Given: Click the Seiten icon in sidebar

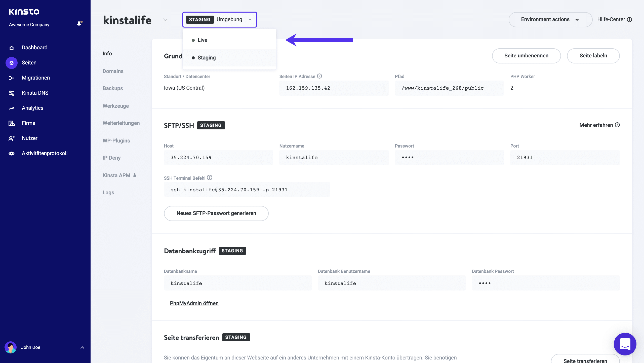Looking at the screenshot, I should coord(12,62).
